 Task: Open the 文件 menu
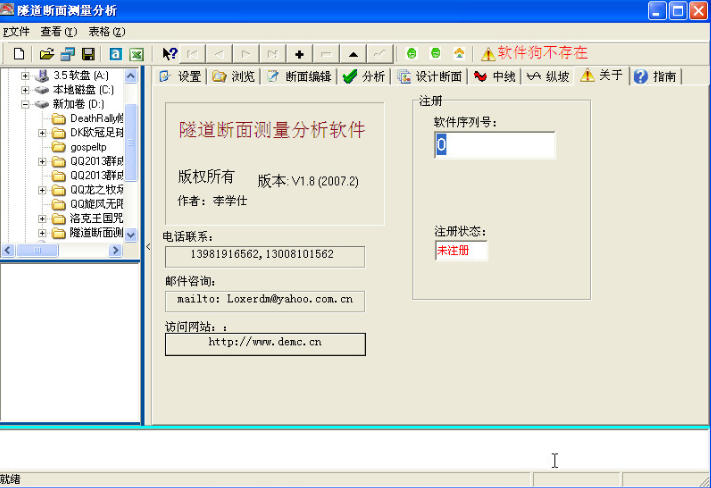click(17, 32)
